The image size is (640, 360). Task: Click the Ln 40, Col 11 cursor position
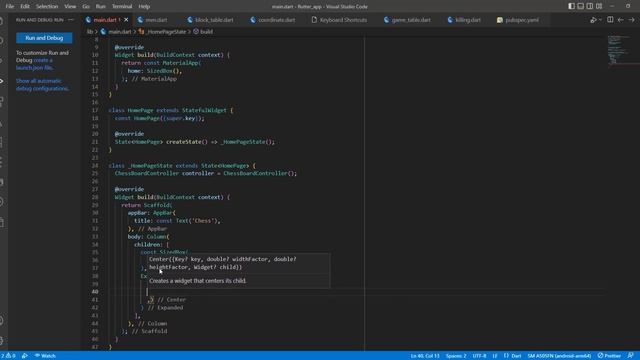pos(425,356)
